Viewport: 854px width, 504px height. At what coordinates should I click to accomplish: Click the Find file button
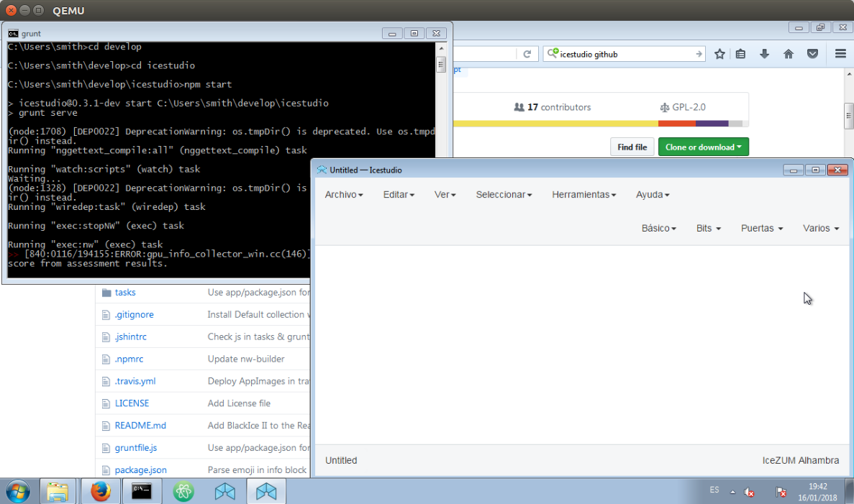coord(632,146)
